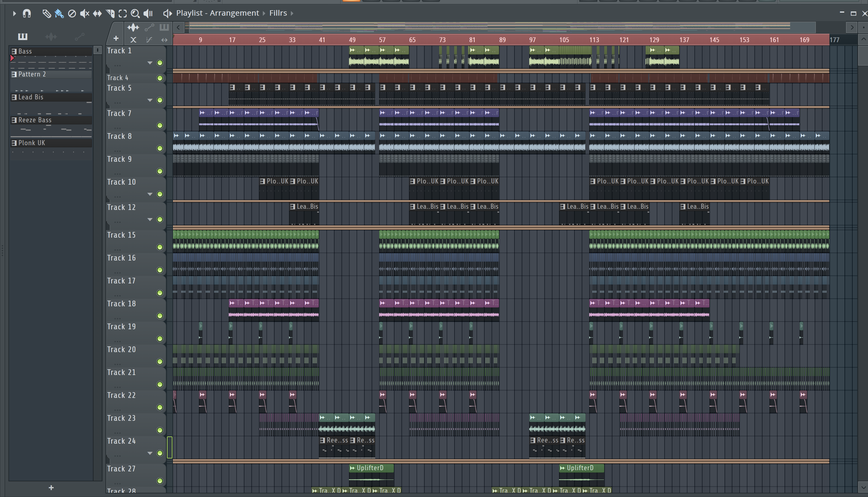Open arrow after Arrangement in title

[264, 13]
